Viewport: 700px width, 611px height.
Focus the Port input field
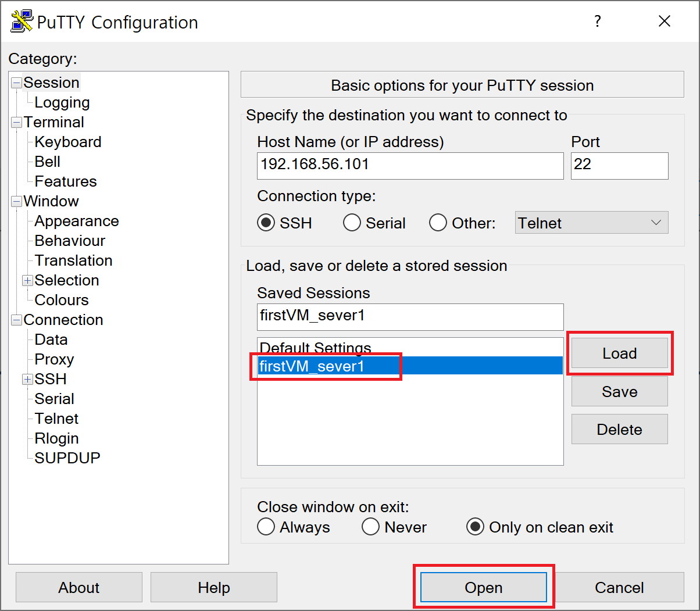coord(619,166)
